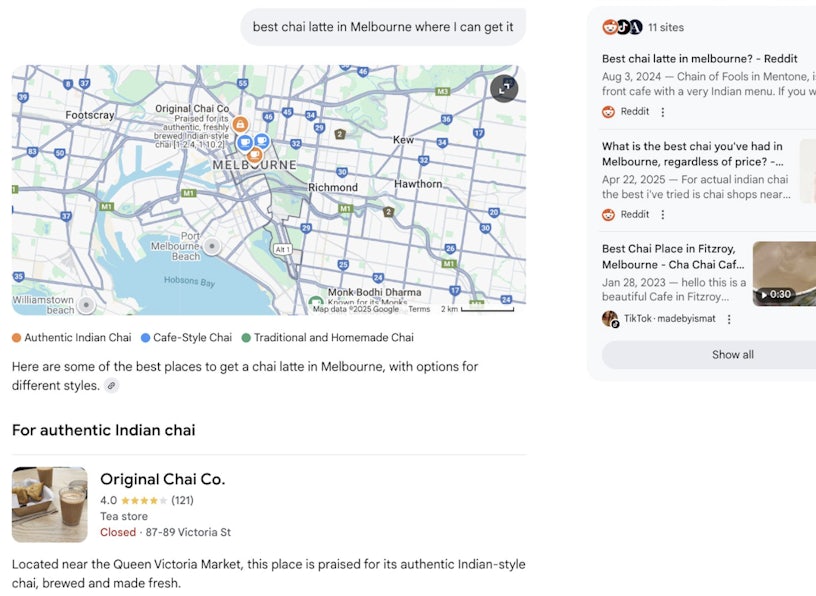Click the orange Original Chai Co map pin
This screenshot has width=816, height=596.
(240, 125)
